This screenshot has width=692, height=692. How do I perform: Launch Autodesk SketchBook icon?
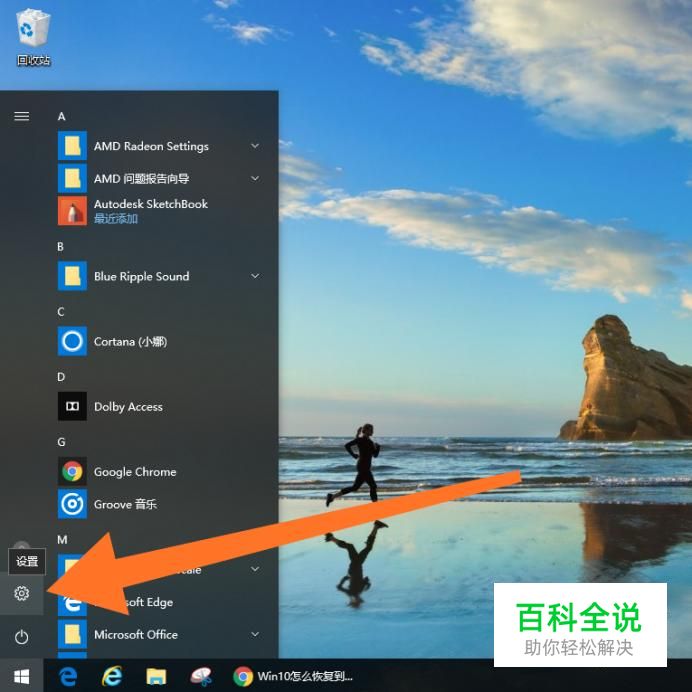click(72, 211)
